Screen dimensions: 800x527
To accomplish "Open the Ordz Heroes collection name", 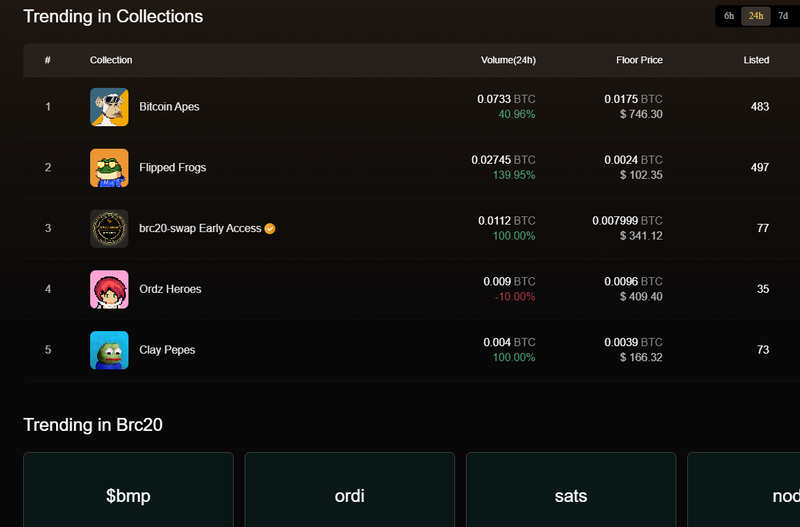I will [170, 289].
